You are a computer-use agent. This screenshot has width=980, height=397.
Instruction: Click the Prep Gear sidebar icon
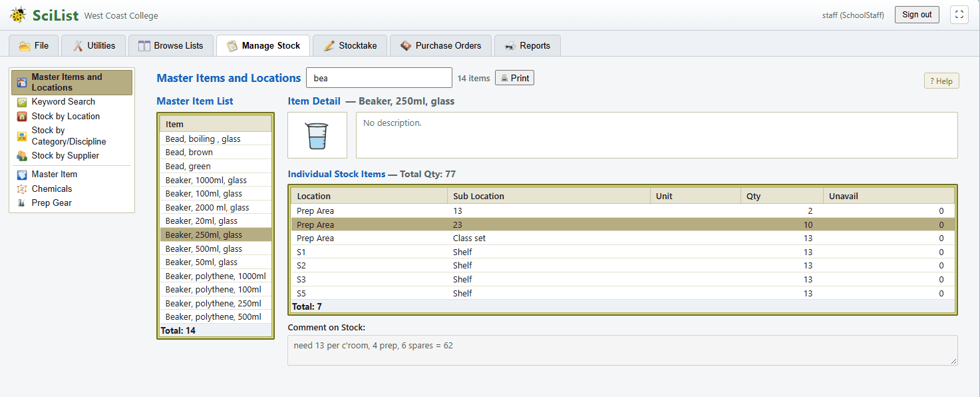(22, 203)
